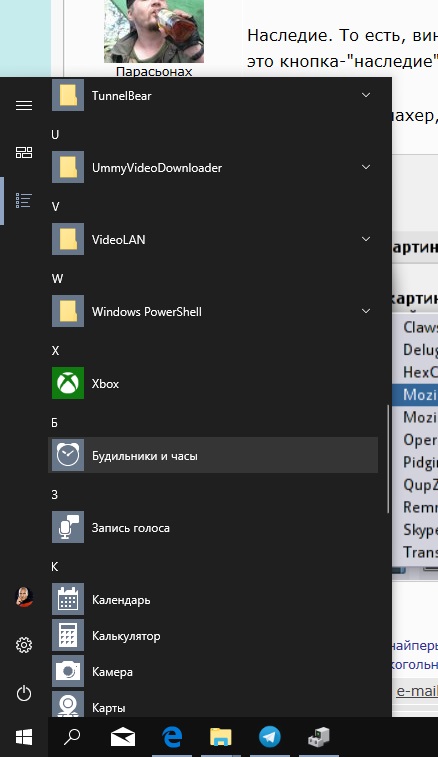
Task: Jump via letter header X
Action: click(x=55, y=350)
